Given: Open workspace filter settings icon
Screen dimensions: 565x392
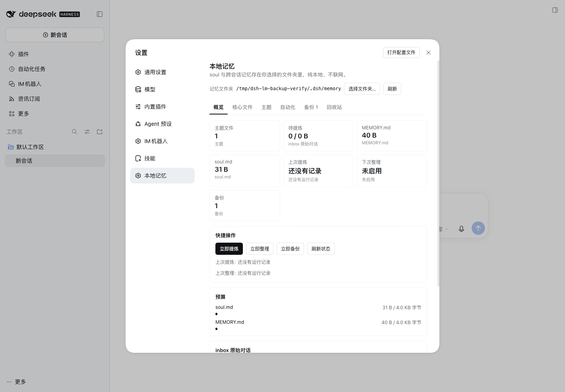Looking at the screenshot, I should click(x=87, y=132).
